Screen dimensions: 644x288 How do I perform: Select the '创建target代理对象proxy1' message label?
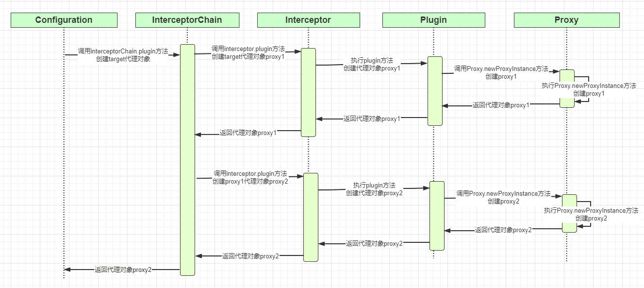tap(248, 56)
